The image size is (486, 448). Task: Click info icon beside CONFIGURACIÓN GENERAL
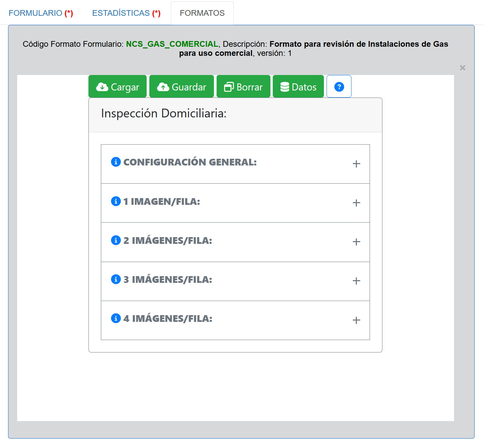coord(116,162)
